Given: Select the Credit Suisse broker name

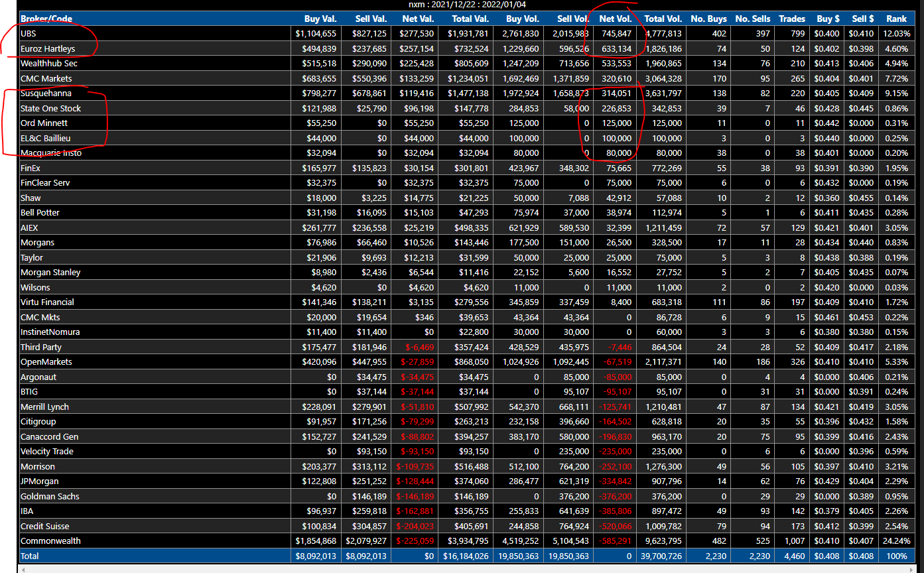Looking at the screenshot, I should 45,526.
